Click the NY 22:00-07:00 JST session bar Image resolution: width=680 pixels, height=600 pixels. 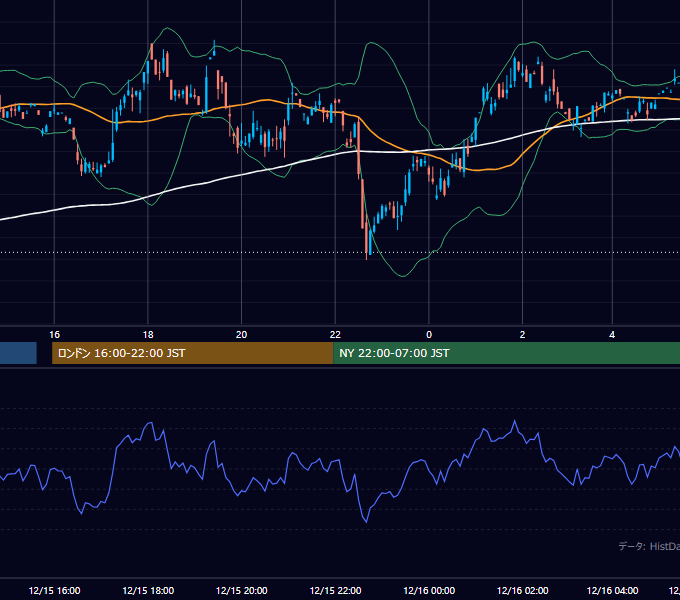tap(507, 353)
